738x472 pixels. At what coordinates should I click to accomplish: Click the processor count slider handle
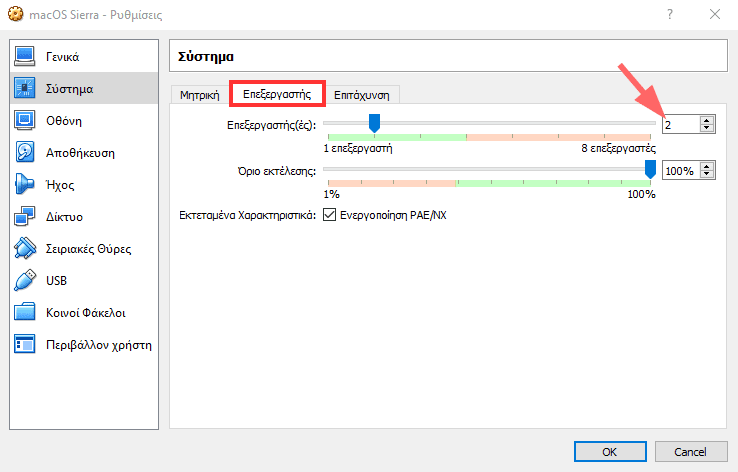point(374,123)
